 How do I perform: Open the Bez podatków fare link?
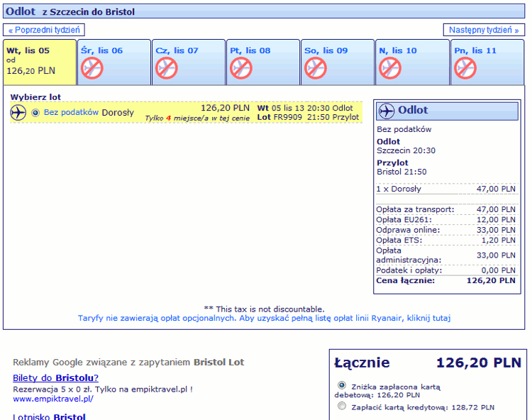71,112
